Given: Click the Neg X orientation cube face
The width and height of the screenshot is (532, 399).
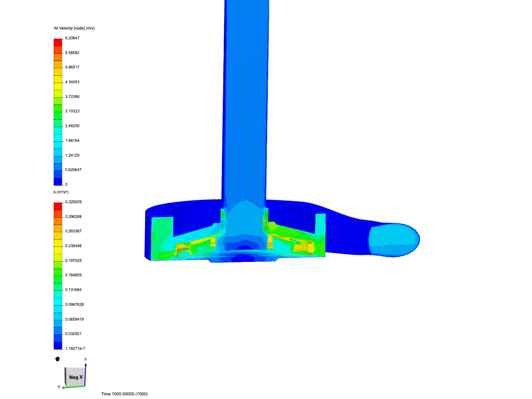Looking at the screenshot, I should coord(76,377).
